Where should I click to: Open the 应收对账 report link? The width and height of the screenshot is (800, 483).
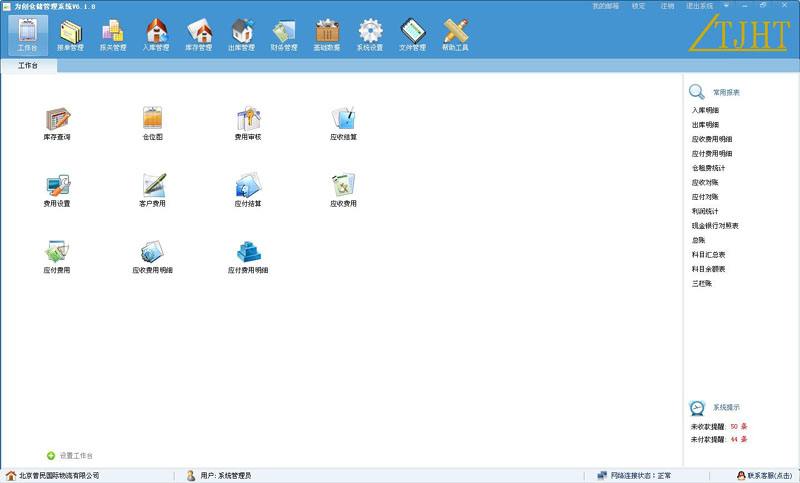705,182
